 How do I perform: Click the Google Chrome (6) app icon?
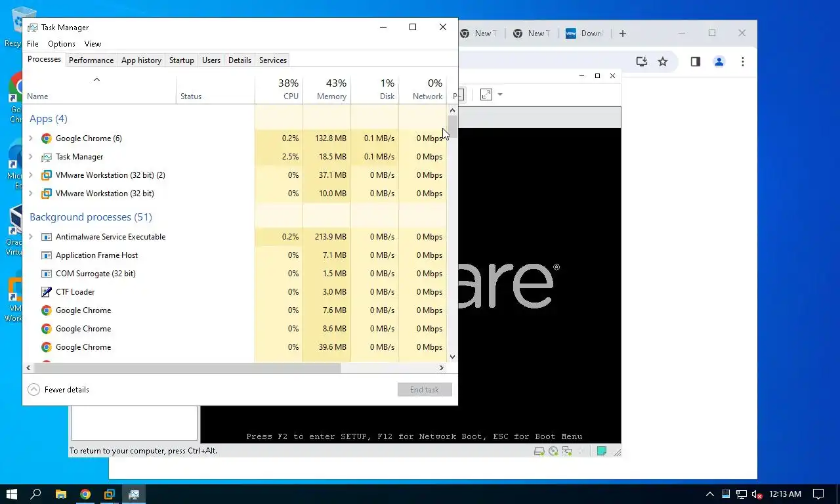pos(47,138)
